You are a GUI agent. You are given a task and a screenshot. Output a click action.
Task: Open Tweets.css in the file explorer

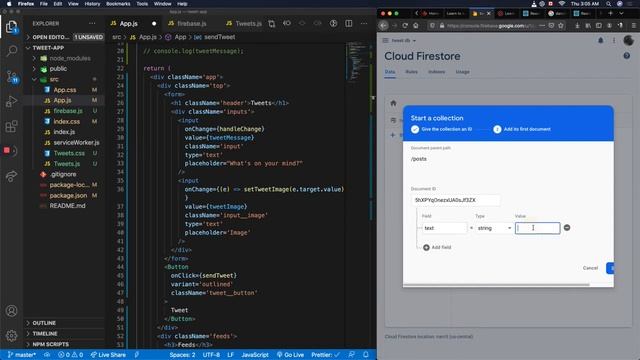(69, 153)
